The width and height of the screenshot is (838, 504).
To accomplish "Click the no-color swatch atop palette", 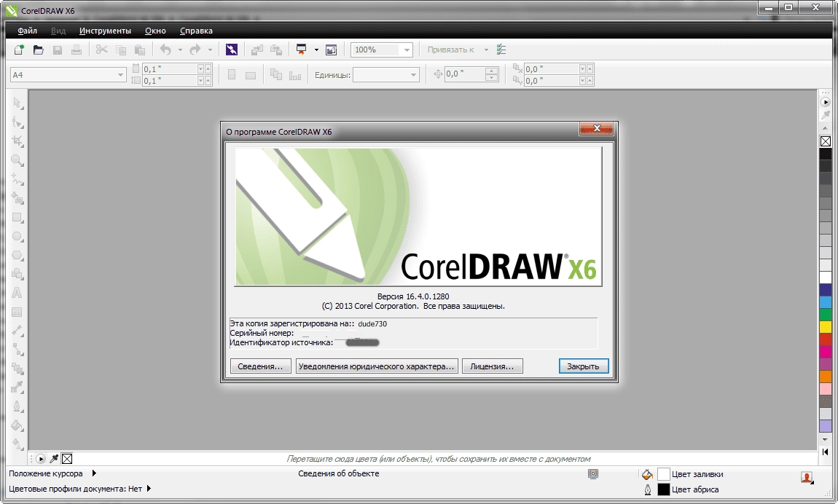I will [x=826, y=141].
